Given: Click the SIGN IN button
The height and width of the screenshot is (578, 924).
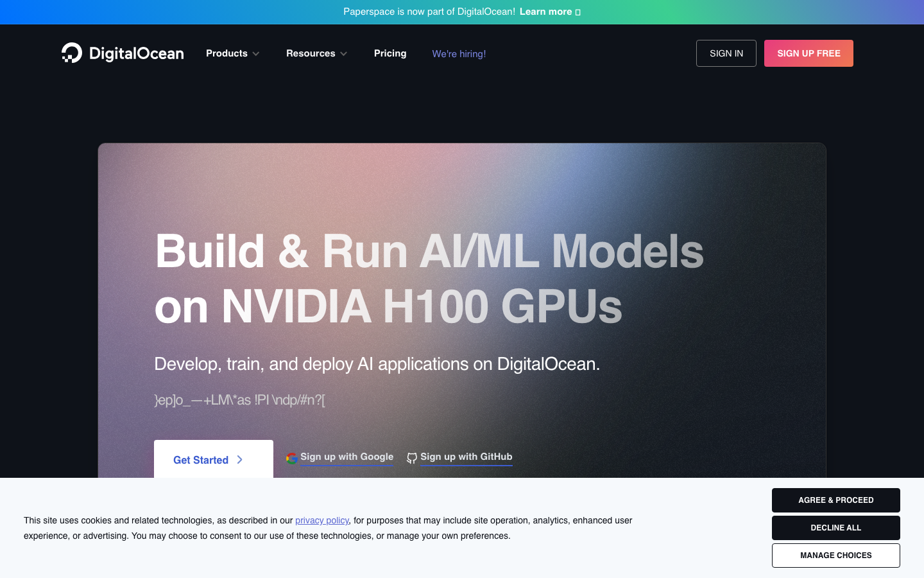Looking at the screenshot, I should pos(726,53).
